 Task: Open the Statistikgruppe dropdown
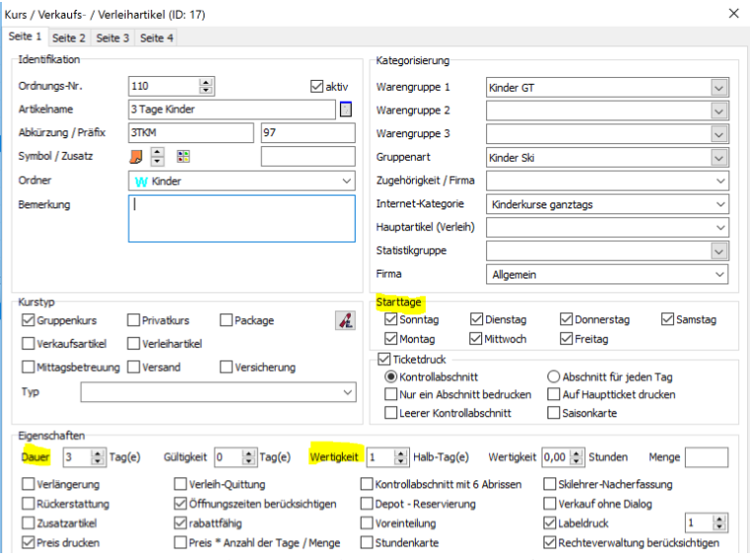pos(718,251)
